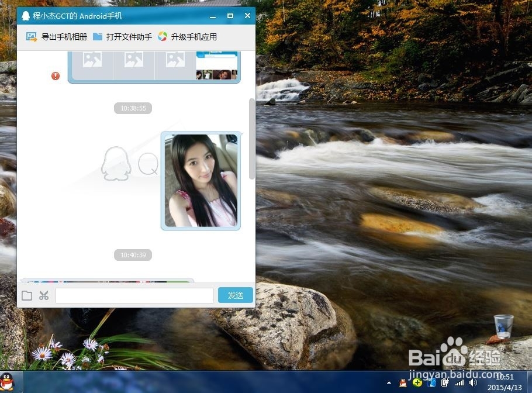Screen dimensions: 532x393
Task: Click the QQ penguin button on the taskbar
Action: pyautogui.click(x=7, y=382)
